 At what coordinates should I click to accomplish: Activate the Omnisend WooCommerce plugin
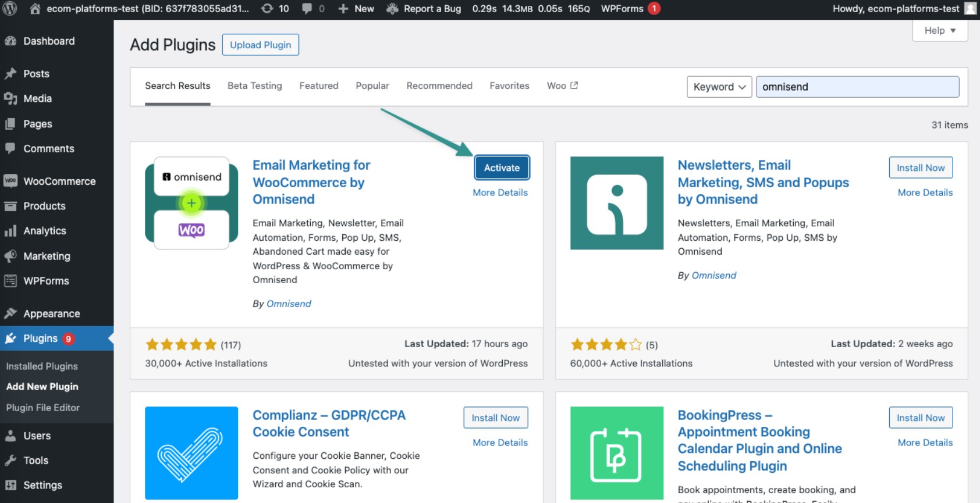(x=502, y=167)
